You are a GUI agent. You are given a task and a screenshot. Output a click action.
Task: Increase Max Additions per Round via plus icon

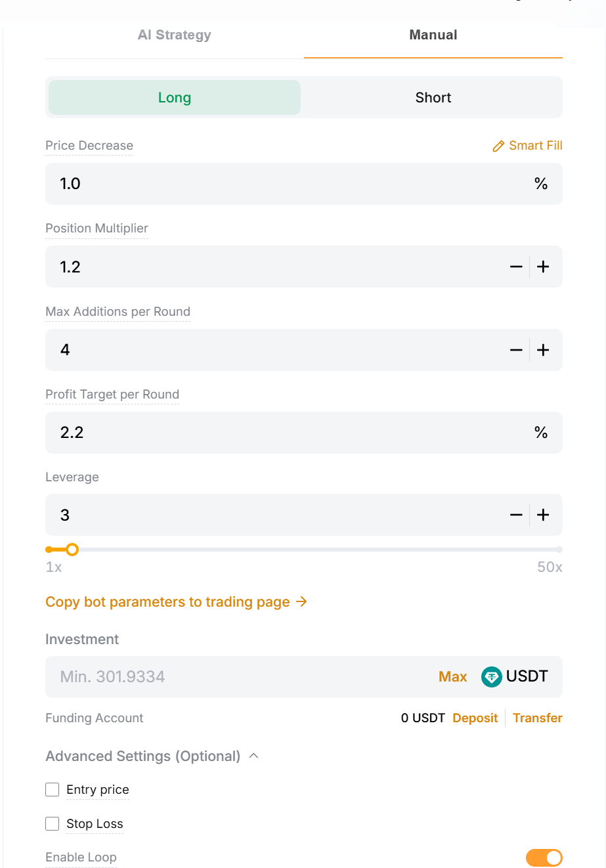click(543, 349)
